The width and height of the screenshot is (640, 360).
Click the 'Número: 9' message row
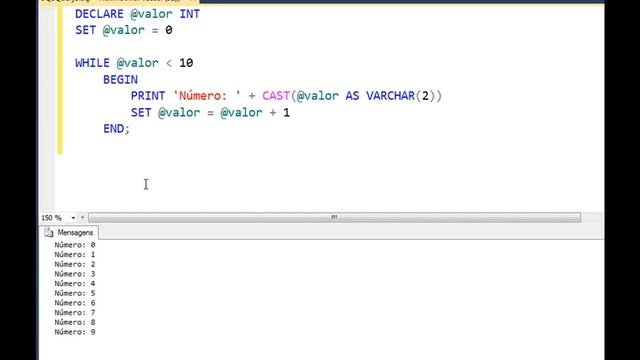pyautogui.click(x=75, y=332)
